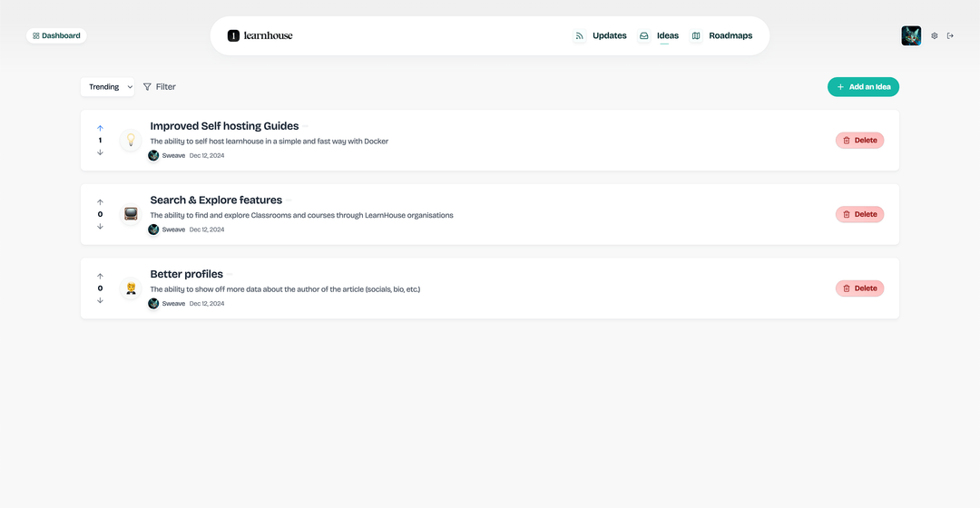Upvote the Search & Explore features idea
The height and width of the screenshot is (508, 980).
(x=100, y=202)
